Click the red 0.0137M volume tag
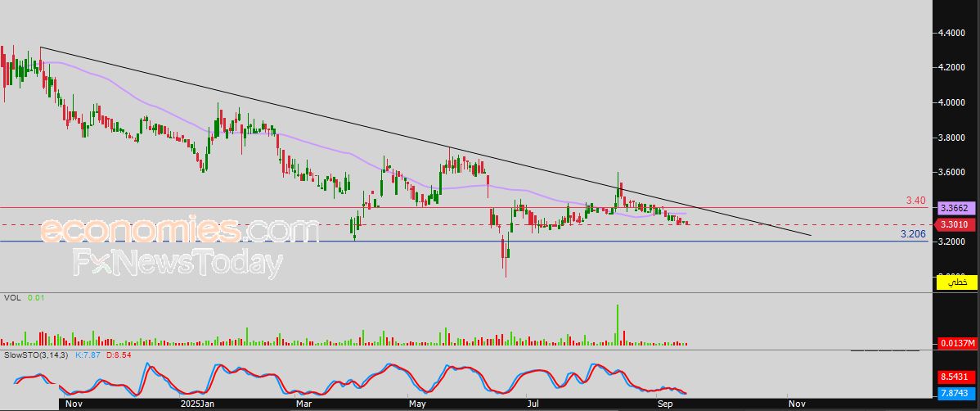The width and height of the screenshot is (980, 411). click(955, 341)
